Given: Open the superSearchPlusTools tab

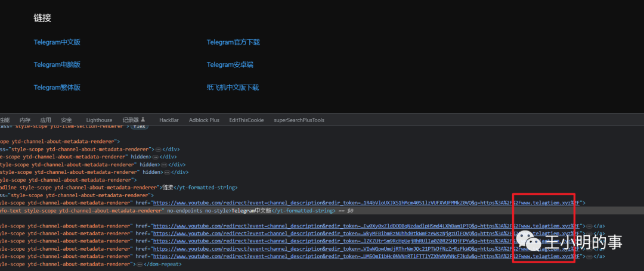Looking at the screenshot, I should coord(299,120).
